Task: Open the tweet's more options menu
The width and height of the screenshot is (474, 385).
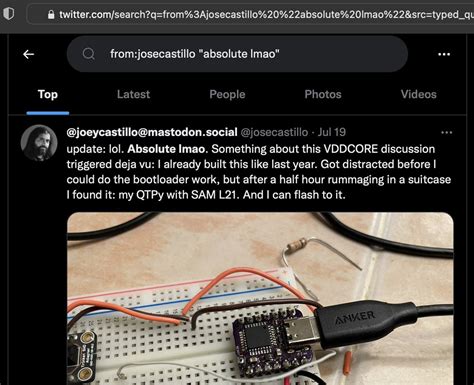Action: [447, 132]
